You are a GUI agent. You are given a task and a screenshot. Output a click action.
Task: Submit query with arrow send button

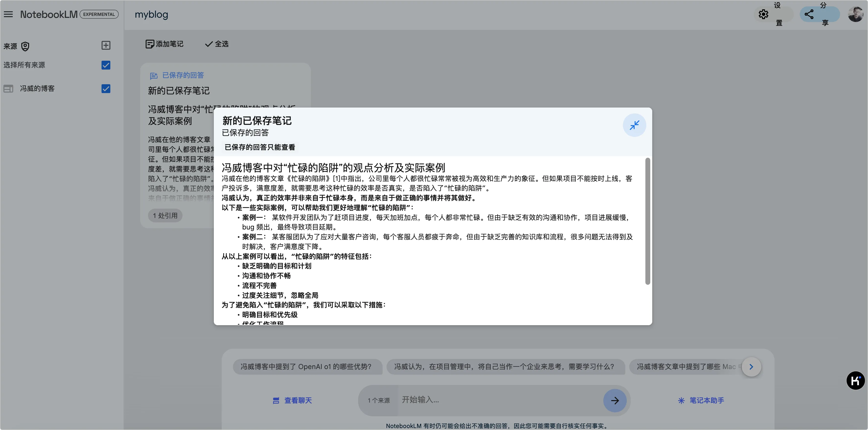pos(615,400)
